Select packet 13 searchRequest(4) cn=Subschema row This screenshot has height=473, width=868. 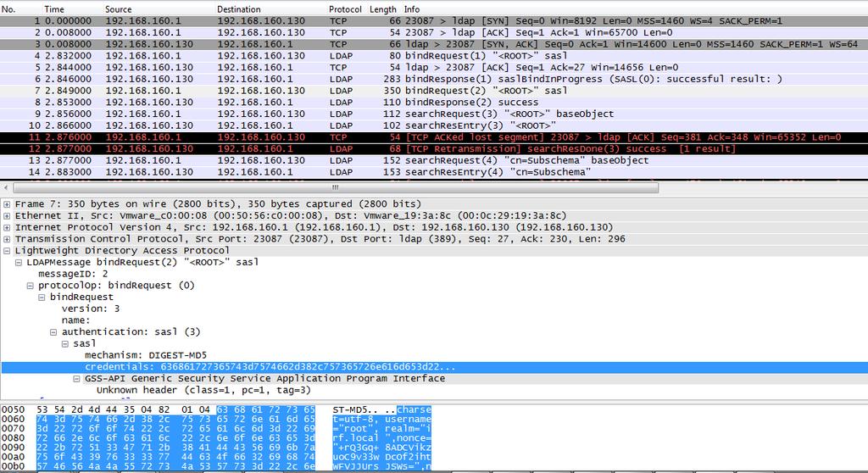pyautogui.click(x=434, y=160)
